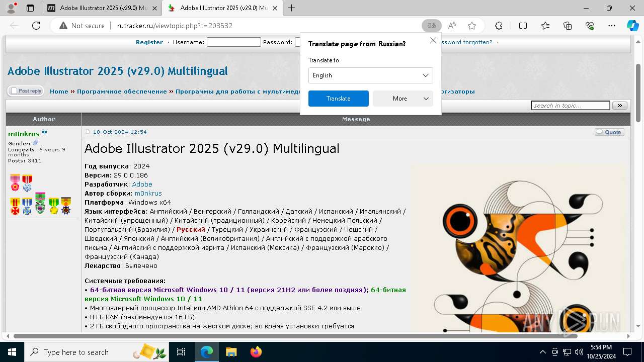Click the Translate icon in the address bar

pos(431,26)
